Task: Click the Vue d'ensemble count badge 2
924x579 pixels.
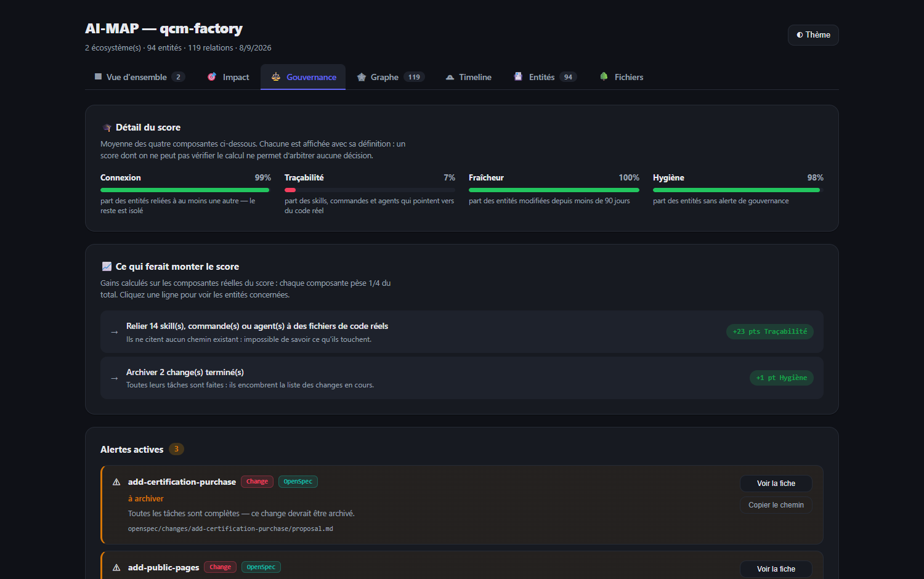Action: click(178, 77)
